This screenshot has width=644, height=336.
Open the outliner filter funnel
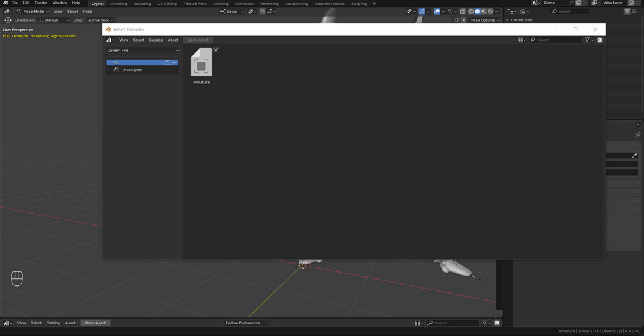[x=627, y=12]
